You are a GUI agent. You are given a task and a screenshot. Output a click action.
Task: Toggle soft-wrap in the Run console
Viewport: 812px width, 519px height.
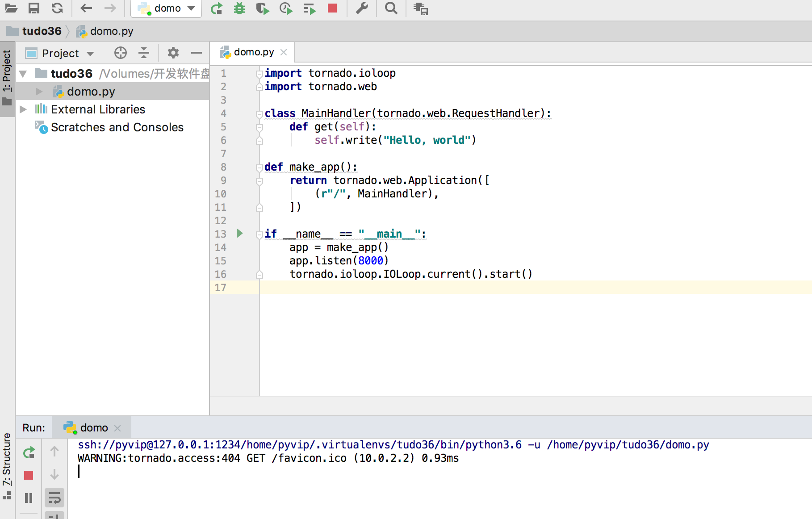54,498
